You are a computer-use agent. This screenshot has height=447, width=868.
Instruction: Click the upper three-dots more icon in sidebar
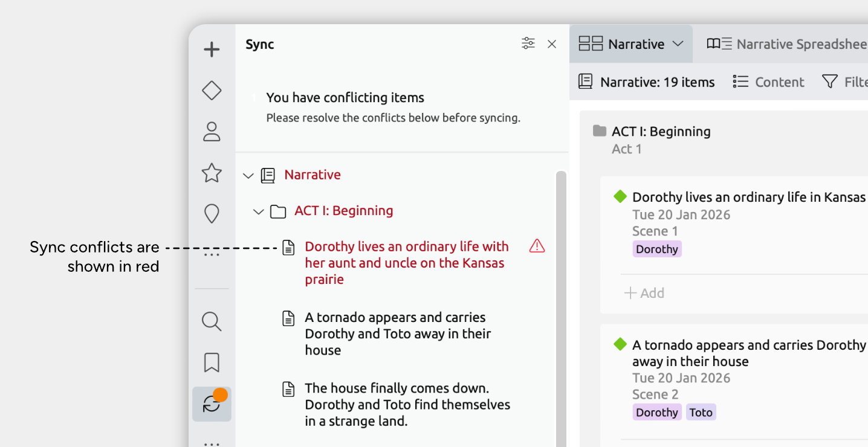click(212, 255)
